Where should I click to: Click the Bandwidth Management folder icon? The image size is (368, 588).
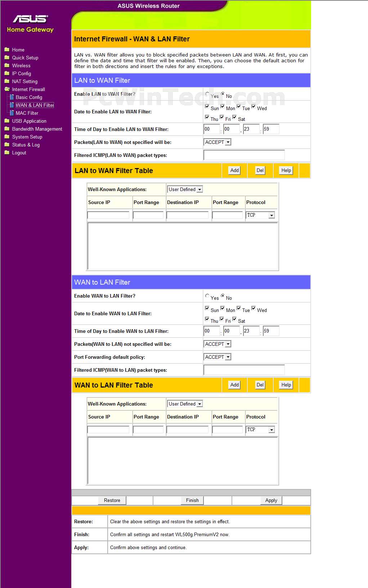point(7,129)
